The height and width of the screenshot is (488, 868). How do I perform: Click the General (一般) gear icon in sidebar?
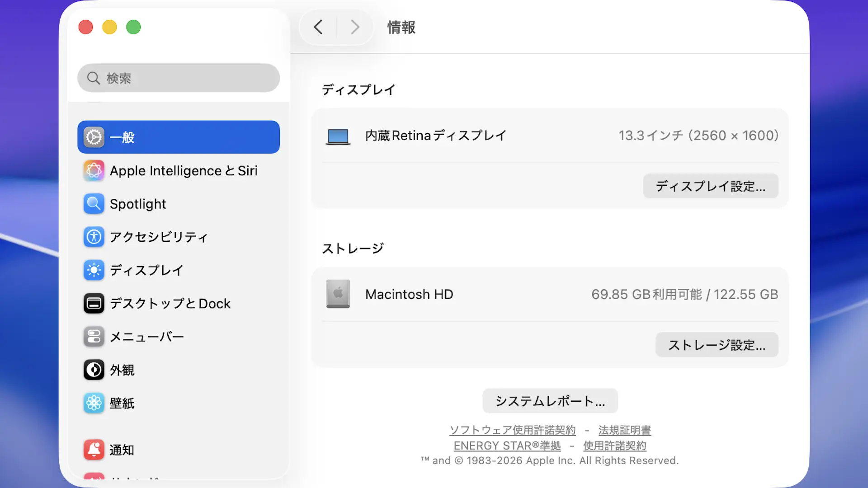coord(94,137)
